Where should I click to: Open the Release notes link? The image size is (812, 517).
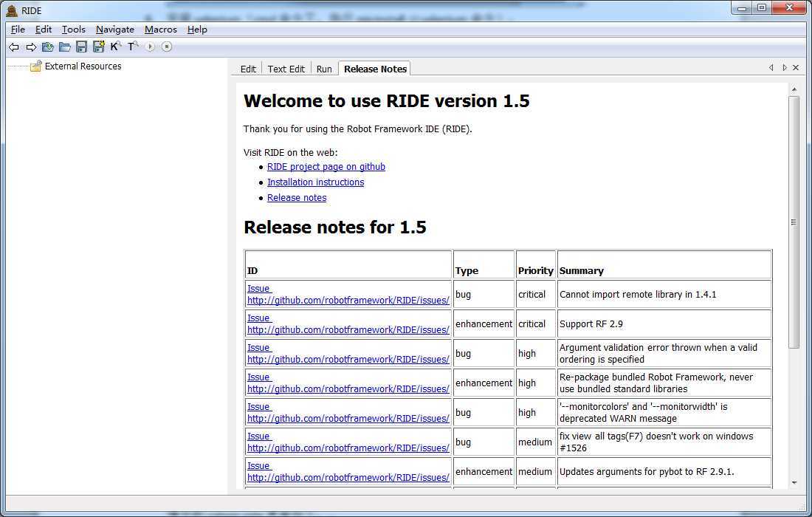click(x=297, y=198)
